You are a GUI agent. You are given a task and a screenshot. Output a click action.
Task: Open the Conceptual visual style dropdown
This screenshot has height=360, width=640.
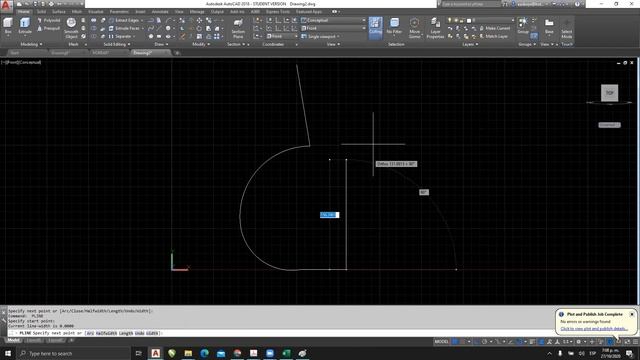(333, 20)
